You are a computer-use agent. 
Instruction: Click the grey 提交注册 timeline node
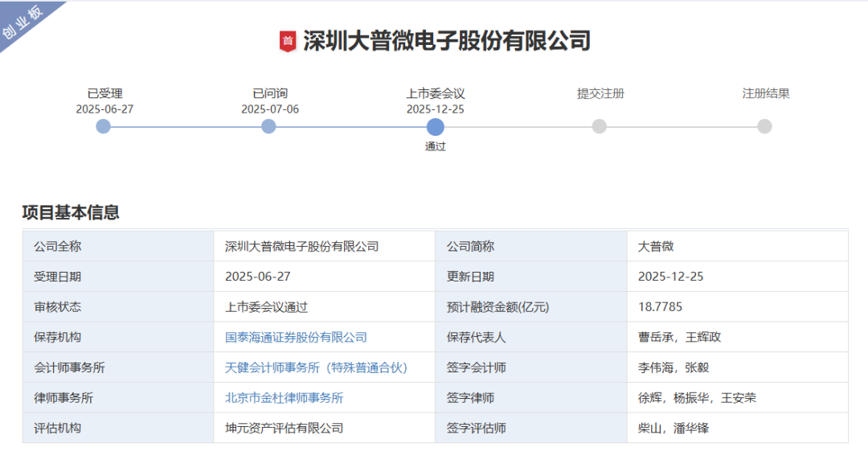pos(599,126)
